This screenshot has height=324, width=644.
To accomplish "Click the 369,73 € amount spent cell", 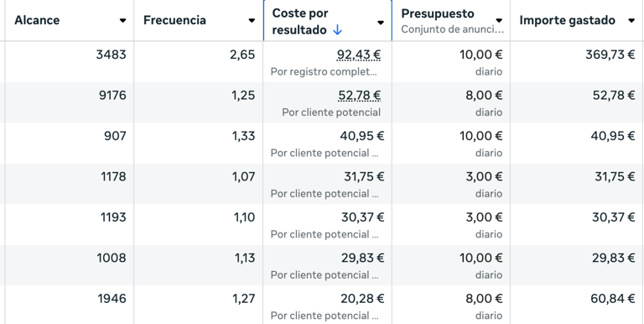I will [x=610, y=55].
